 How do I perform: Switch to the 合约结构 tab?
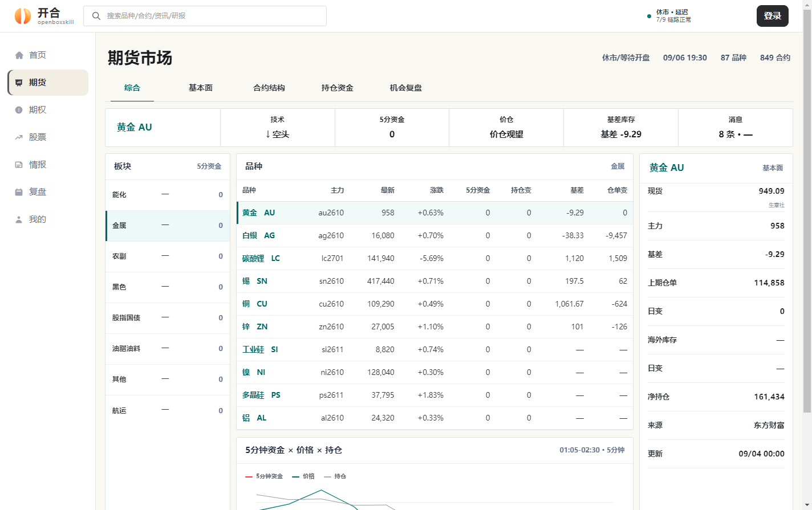click(269, 88)
